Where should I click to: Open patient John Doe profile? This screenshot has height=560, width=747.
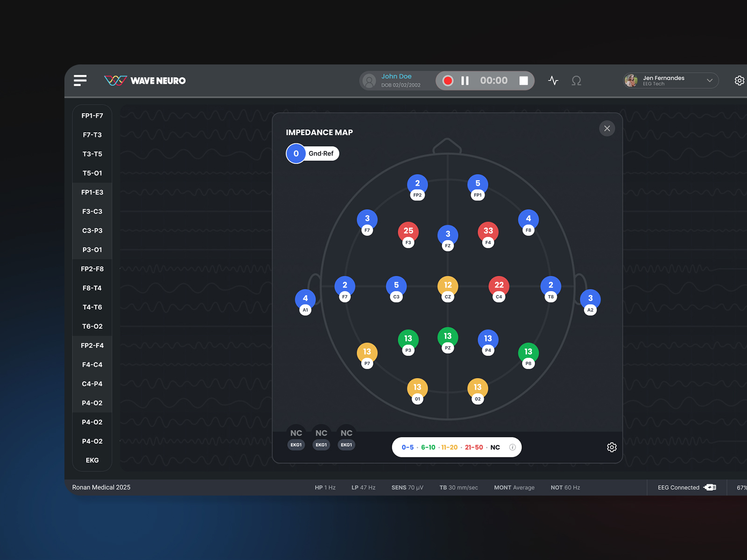coord(396,81)
